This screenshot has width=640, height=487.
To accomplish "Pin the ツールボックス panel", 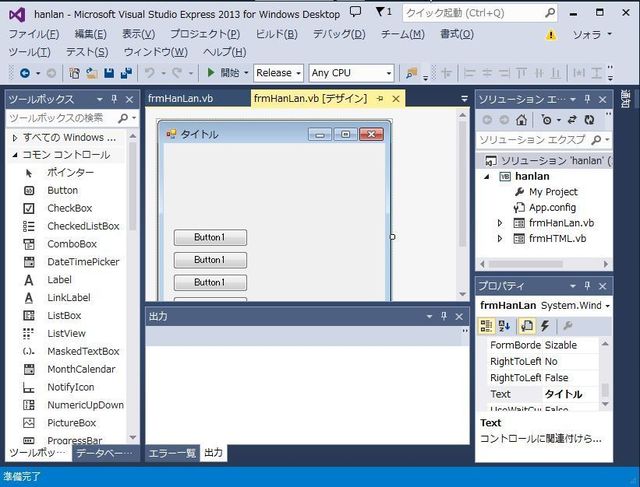I will click(114, 99).
